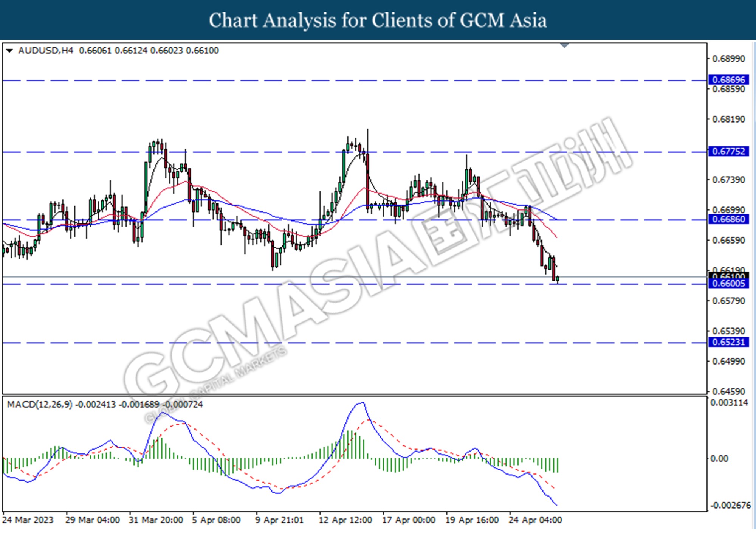Click the MACD 0.00 zero level label
The image size is (756, 540).
coord(719,459)
